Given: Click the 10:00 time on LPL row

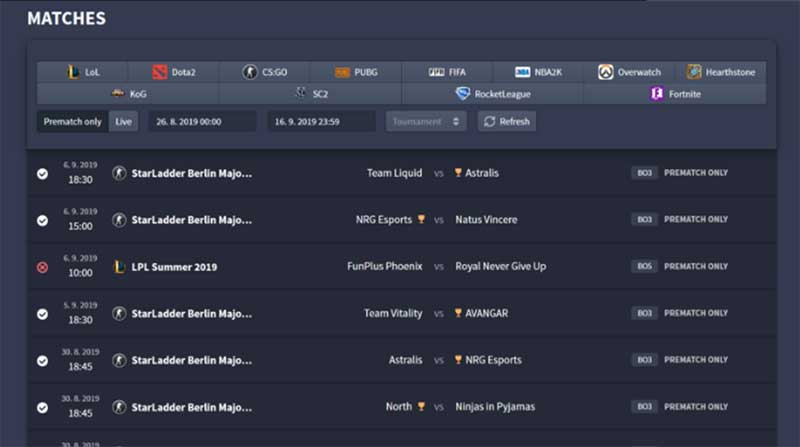Looking at the screenshot, I should [81, 273].
